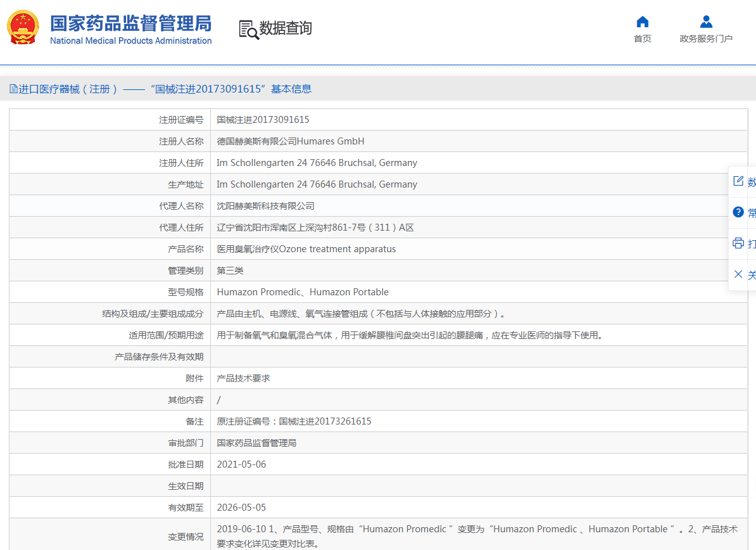This screenshot has height=550, width=756.
Task: Open 政务服务门户 via the person icon
Action: tap(706, 22)
